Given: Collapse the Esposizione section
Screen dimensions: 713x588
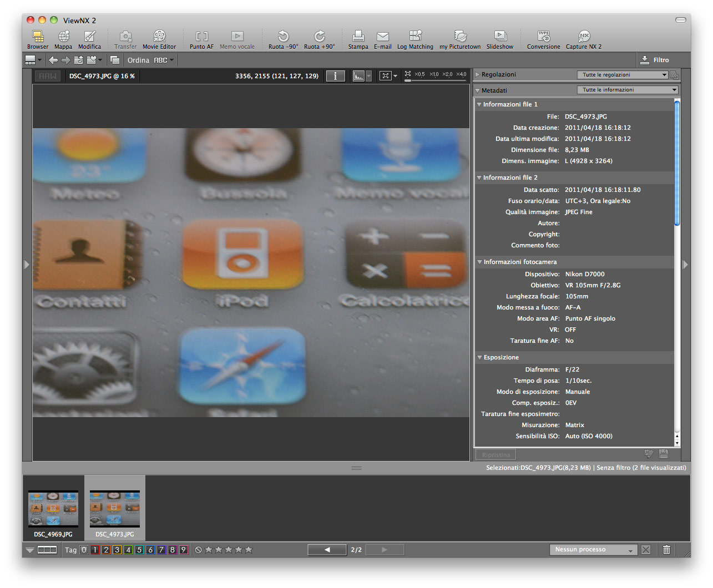Looking at the screenshot, I should [x=479, y=357].
